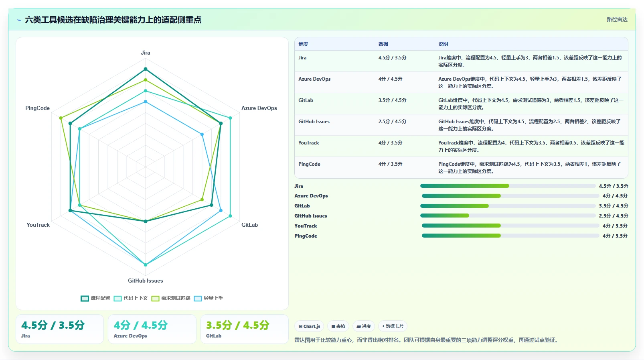644x360 pixels.
Task: Click the PingCode label beside its progress bar
Action: tap(306, 236)
